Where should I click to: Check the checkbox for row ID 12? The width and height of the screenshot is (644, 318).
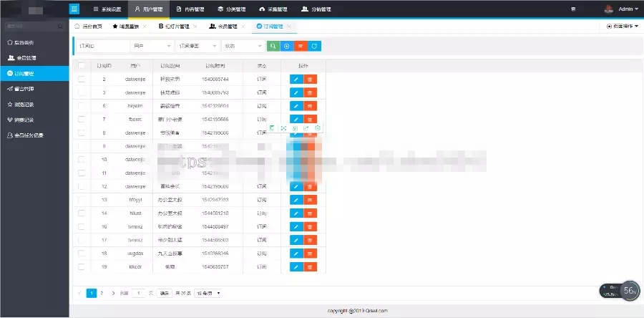click(82, 186)
